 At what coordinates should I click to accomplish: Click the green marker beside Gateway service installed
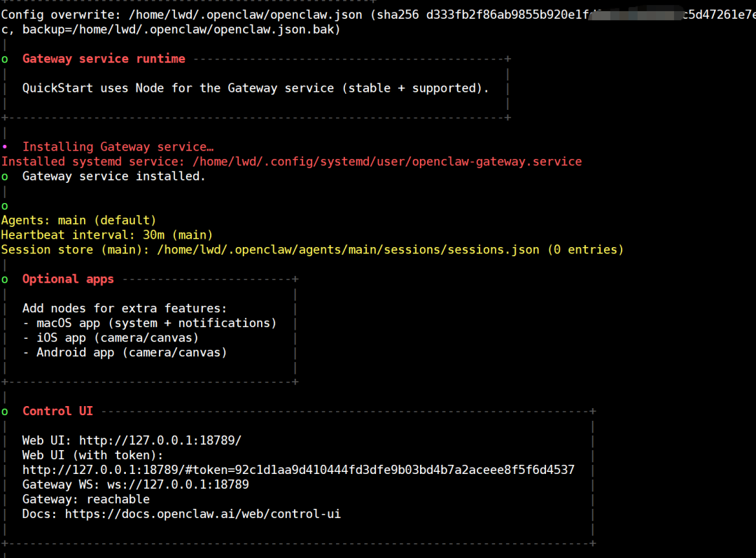click(x=5, y=177)
